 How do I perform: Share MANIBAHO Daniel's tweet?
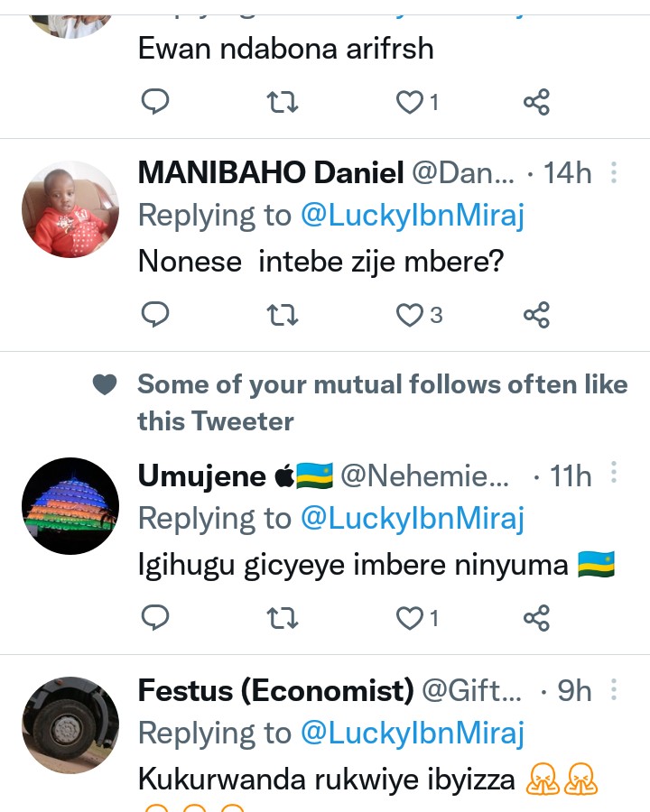[x=536, y=315]
